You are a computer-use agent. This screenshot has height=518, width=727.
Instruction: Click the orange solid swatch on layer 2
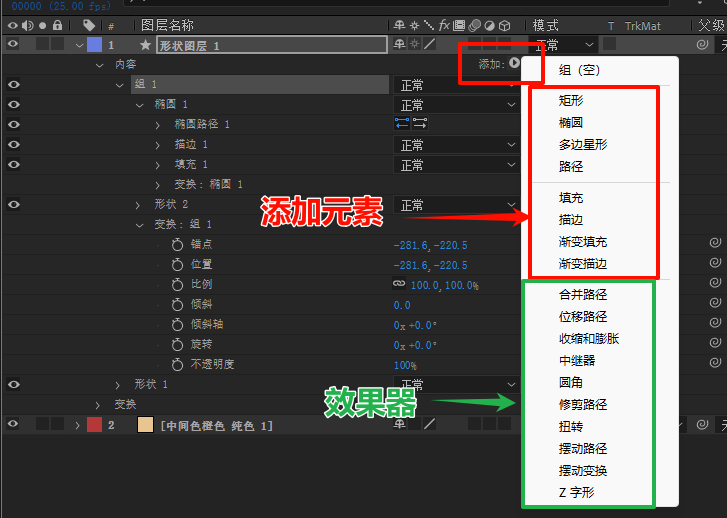point(146,425)
